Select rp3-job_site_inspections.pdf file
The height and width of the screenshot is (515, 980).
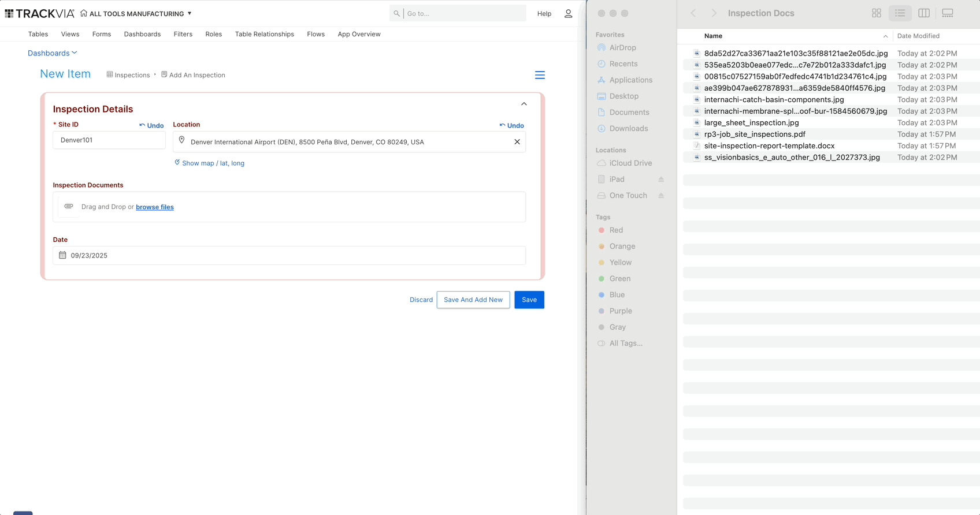coord(754,134)
